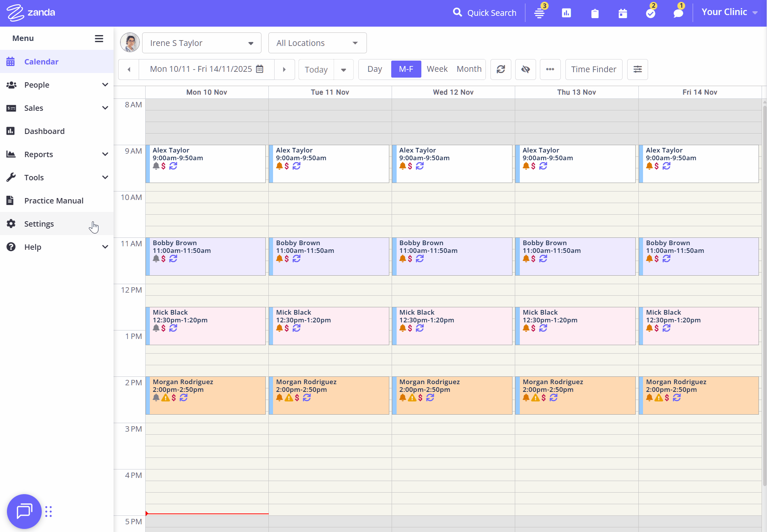Open the support chat bubble at bottom left
The image size is (767, 532).
[x=24, y=511]
